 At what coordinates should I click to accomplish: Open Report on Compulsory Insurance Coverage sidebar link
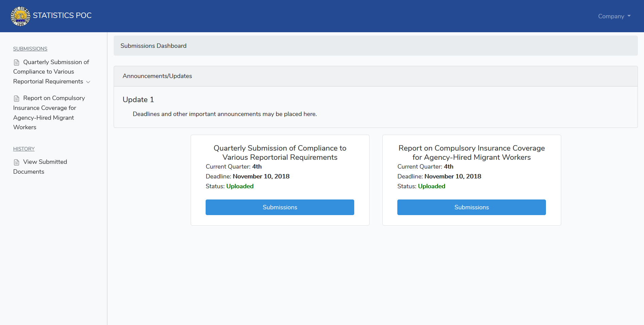(49, 113)
